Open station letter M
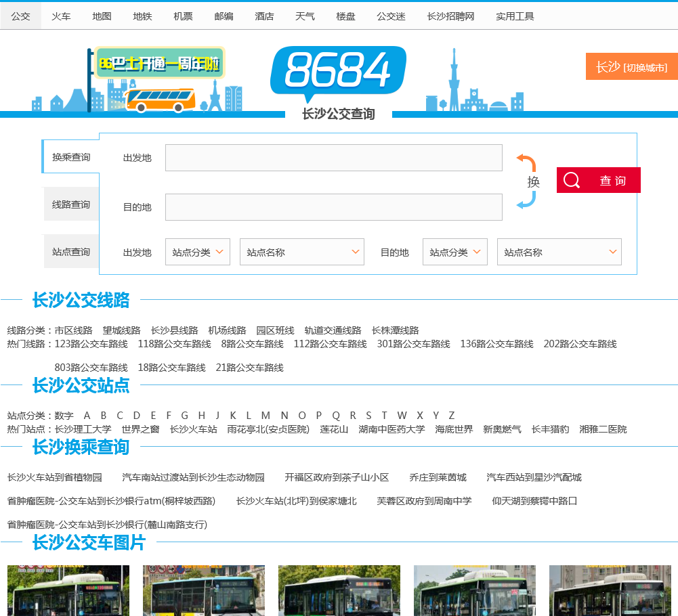The width and height of the screenshot is (678, 616). pyautogui.click(x=266, y=416)
